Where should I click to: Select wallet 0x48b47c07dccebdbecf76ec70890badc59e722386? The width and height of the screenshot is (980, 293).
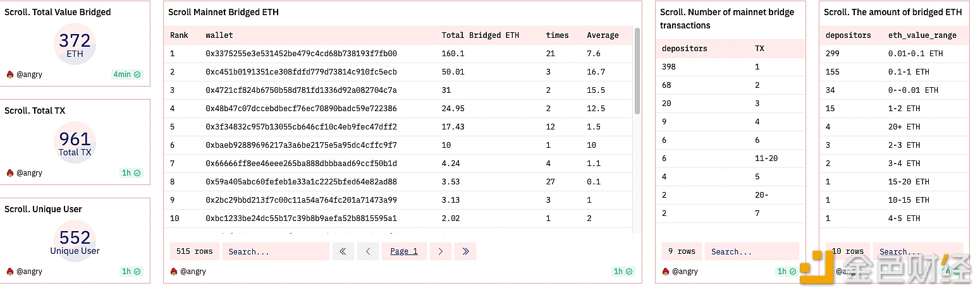point(301,109)
